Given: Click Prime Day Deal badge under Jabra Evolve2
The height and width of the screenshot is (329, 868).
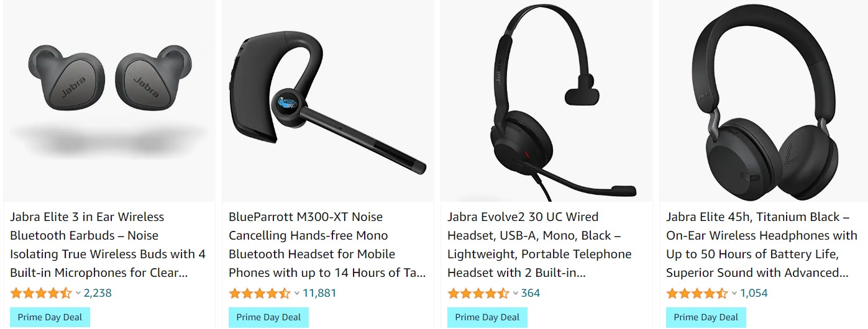Looking at the screenshot, I should (x=487, y=317).
